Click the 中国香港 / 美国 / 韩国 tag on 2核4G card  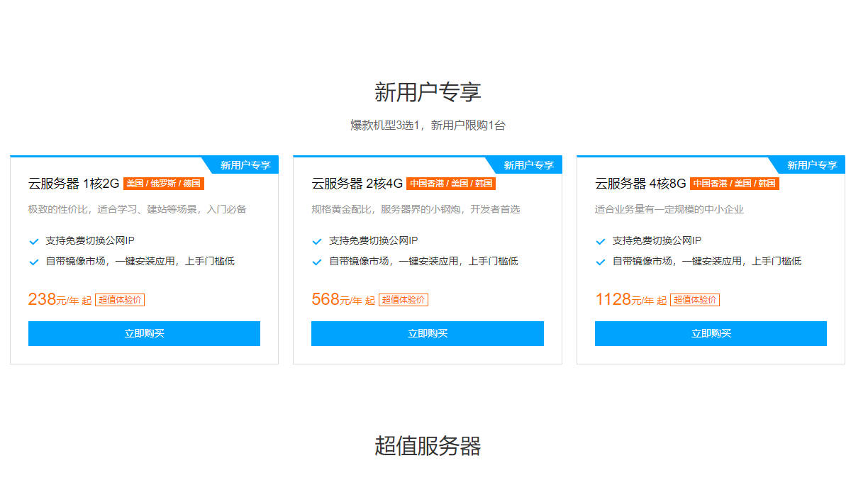451,184
